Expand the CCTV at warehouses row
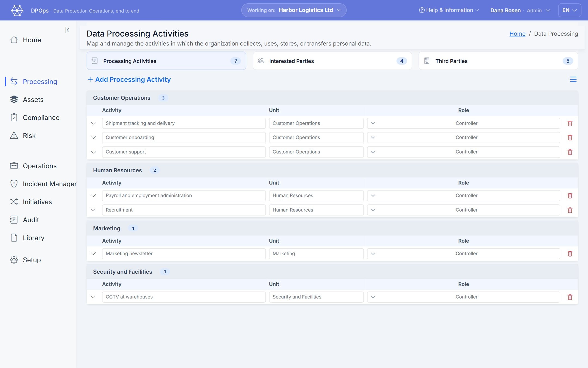Viewport: 588px width, 368px height. click(93, 297)
